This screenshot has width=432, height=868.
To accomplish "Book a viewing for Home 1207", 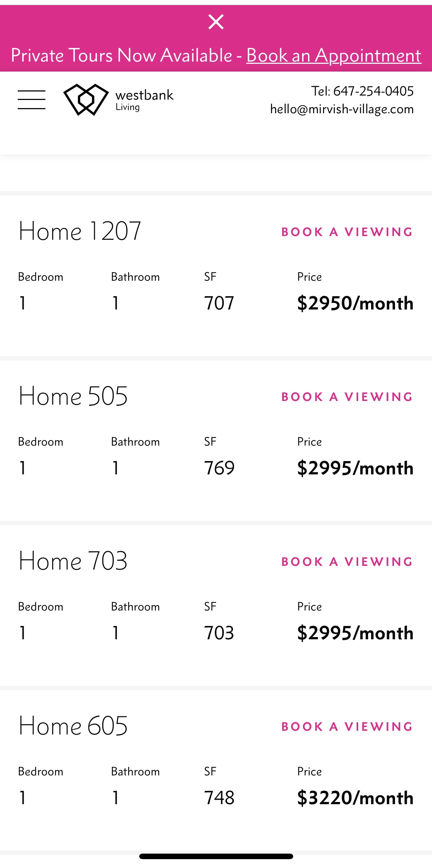I will pyautogui.click(x=347, y=232).
